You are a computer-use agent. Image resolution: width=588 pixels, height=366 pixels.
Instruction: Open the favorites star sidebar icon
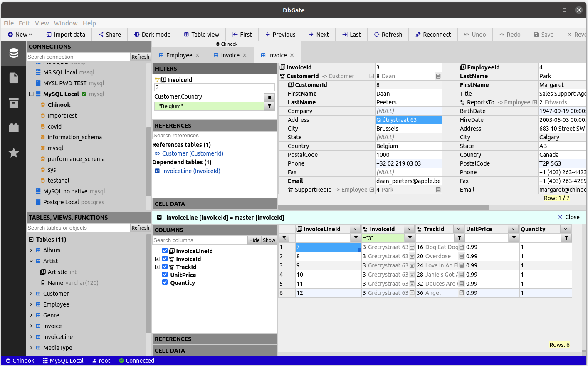pyautogui.click(x=14, y=153)
